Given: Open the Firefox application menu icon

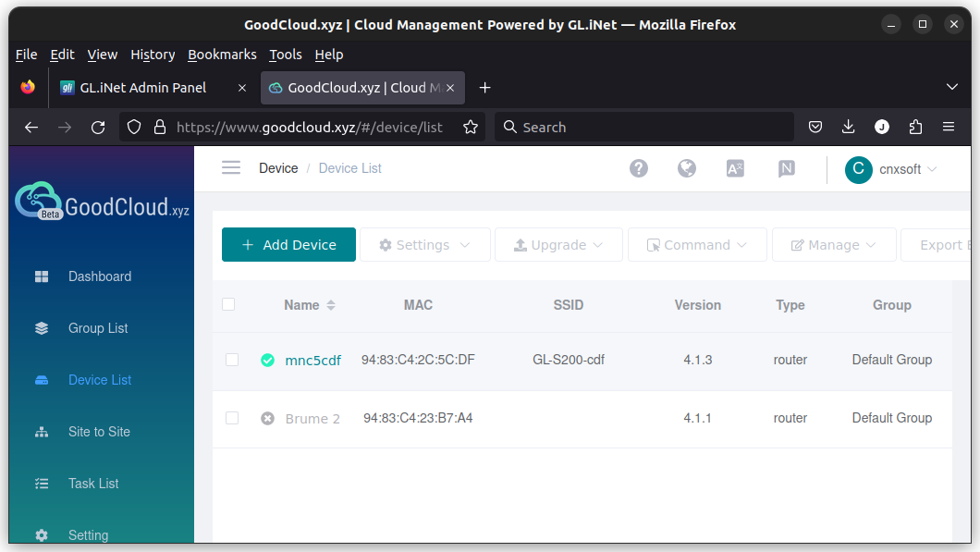Looking at the screenshot, I should pos(949,127).
